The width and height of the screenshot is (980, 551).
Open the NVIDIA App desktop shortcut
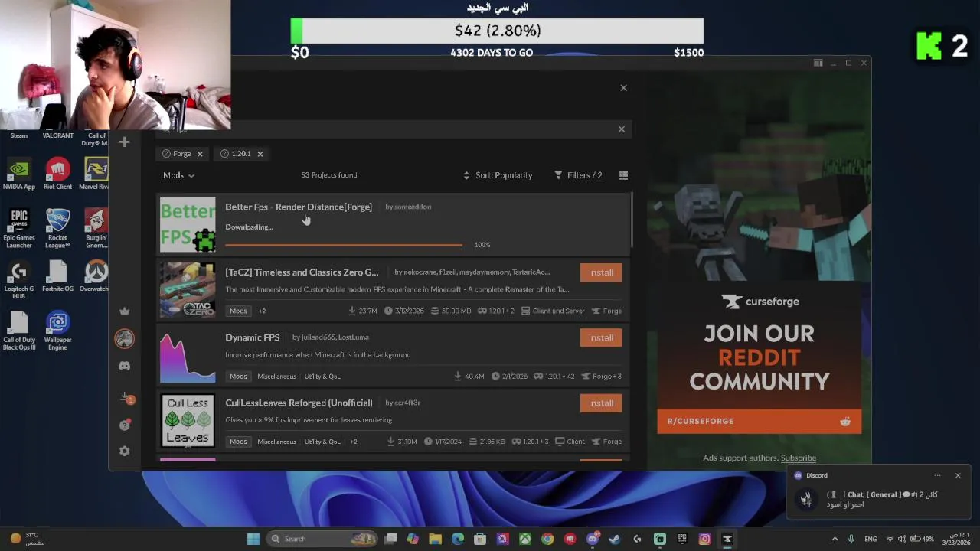tap(18, 174)
